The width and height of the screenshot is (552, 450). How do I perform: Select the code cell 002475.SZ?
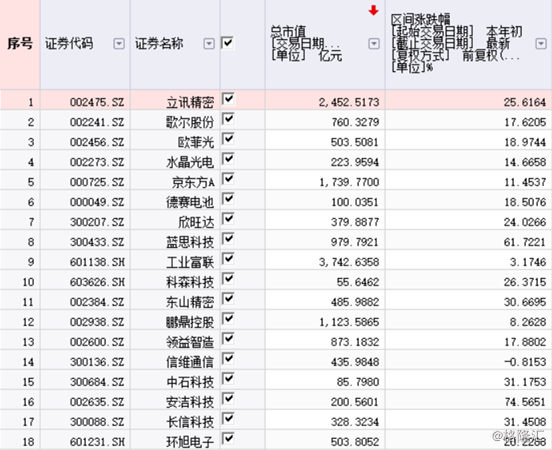point(97,102)
